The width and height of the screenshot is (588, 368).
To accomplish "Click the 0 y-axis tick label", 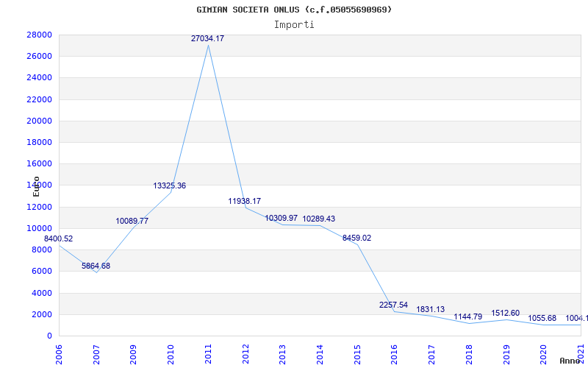I will pos(49,336).
